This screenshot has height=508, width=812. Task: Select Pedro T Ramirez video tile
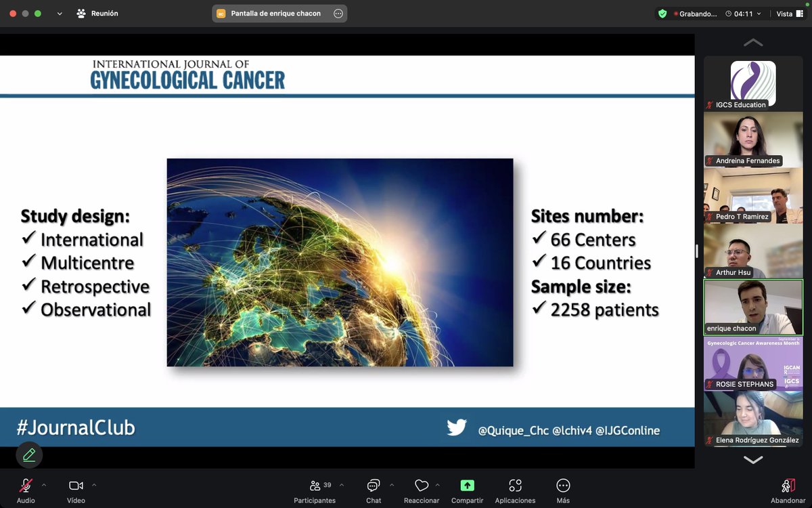point(753,196)
